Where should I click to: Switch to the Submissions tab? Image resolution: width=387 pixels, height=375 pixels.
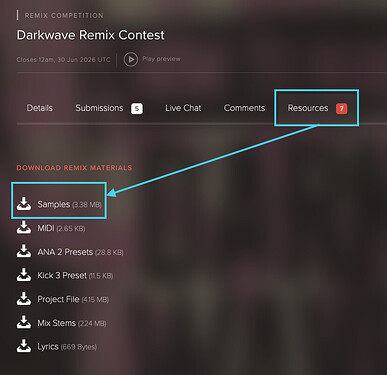(x=99, y=108)
